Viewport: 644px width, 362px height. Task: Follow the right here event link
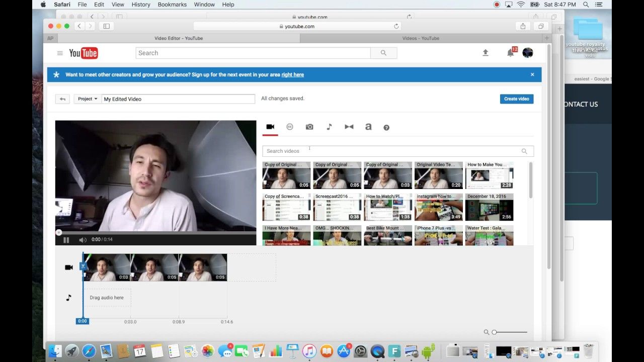292,75
